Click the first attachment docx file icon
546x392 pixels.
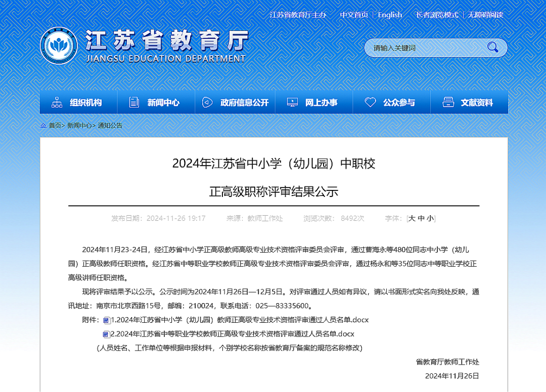pos(106,320)
